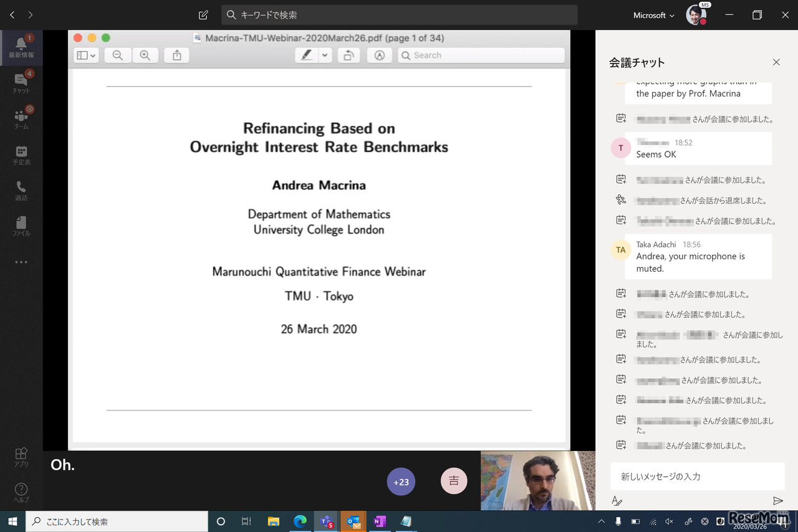Image resolution: width=798 pixels, height=532 pixels.
Task: Expand the highlight pen options arrow
Action: click(325, 55)
